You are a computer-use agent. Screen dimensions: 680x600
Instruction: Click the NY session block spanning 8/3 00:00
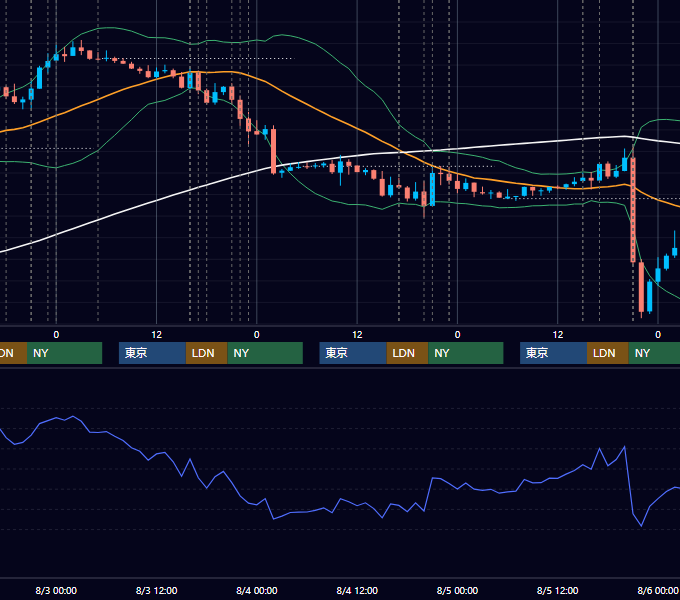pos(64,353)
